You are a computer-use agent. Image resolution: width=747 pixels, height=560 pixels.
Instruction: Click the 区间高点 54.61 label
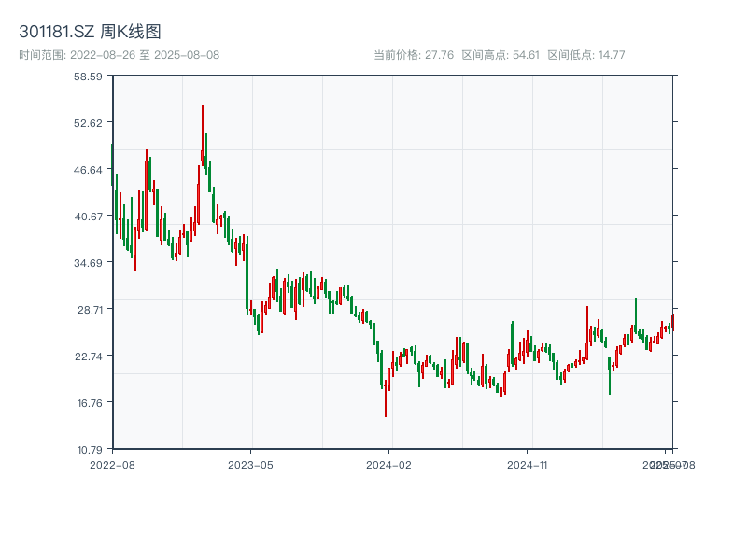[500, 55]
